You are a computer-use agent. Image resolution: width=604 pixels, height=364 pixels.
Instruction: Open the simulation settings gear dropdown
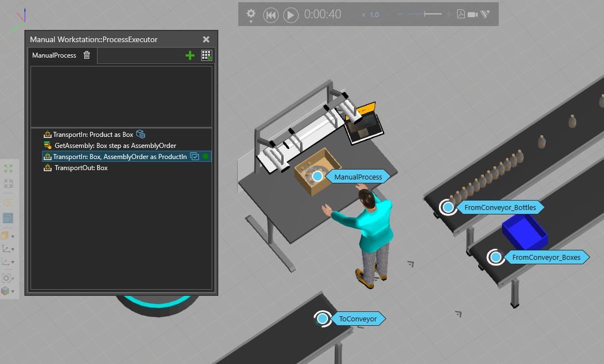(251, 14)
